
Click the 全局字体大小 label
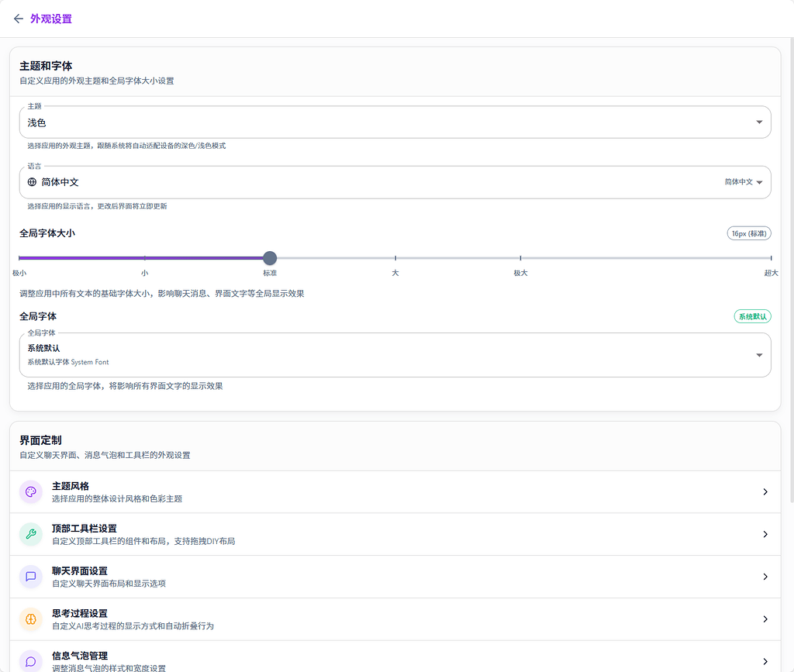pos(47,233)
